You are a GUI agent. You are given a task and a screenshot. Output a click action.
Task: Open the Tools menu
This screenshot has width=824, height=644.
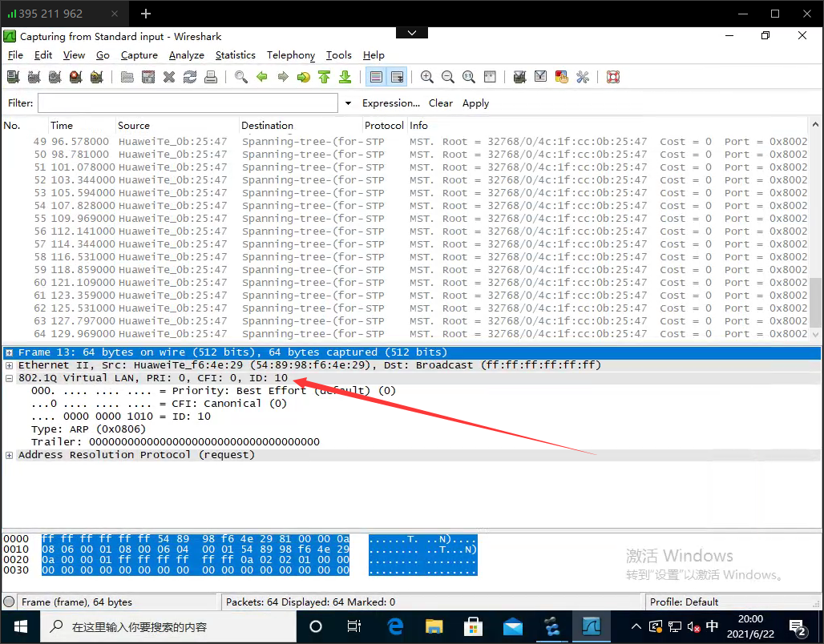338,55
